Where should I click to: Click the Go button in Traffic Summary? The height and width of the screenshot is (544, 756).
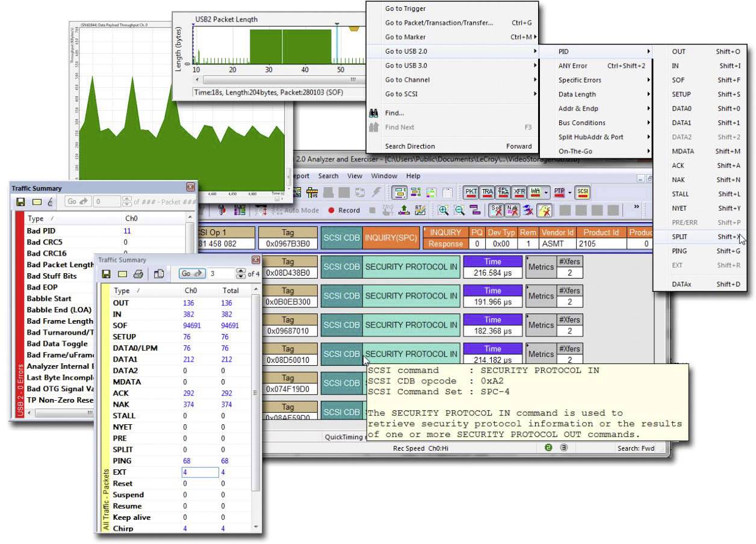point(193,273)
